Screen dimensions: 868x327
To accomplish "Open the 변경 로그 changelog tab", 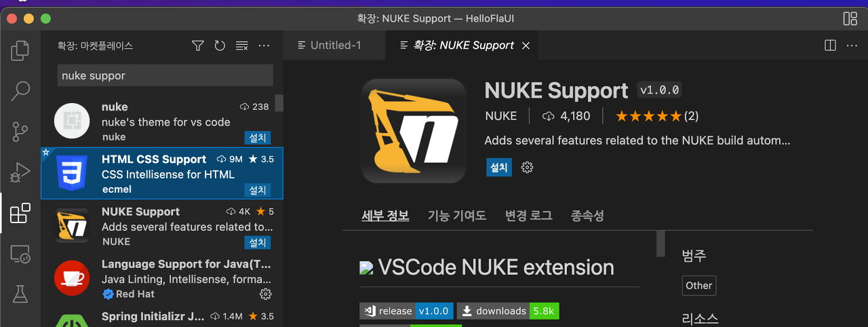I will click(x=528, y=216).
